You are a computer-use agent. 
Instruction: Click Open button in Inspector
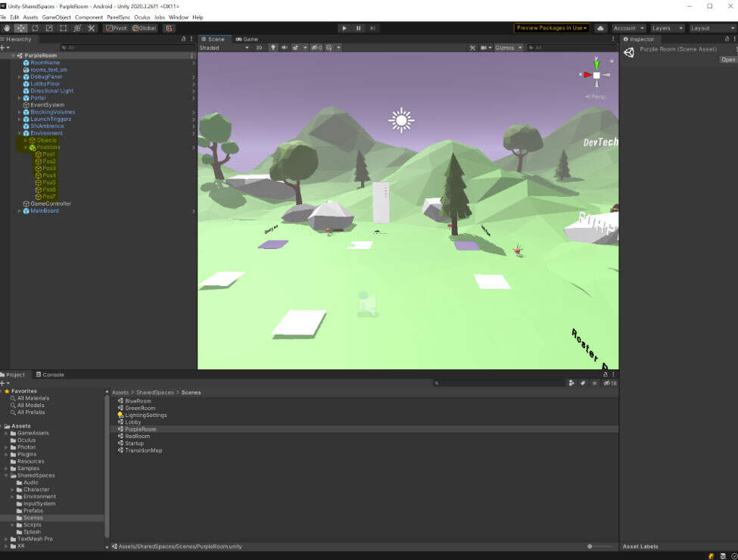pos(727,60)
